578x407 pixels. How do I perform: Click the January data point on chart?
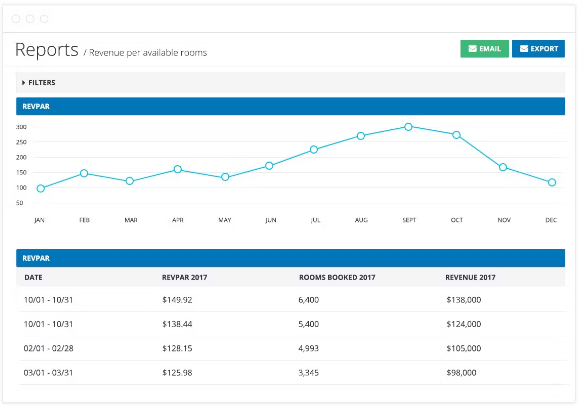[41, 188]
